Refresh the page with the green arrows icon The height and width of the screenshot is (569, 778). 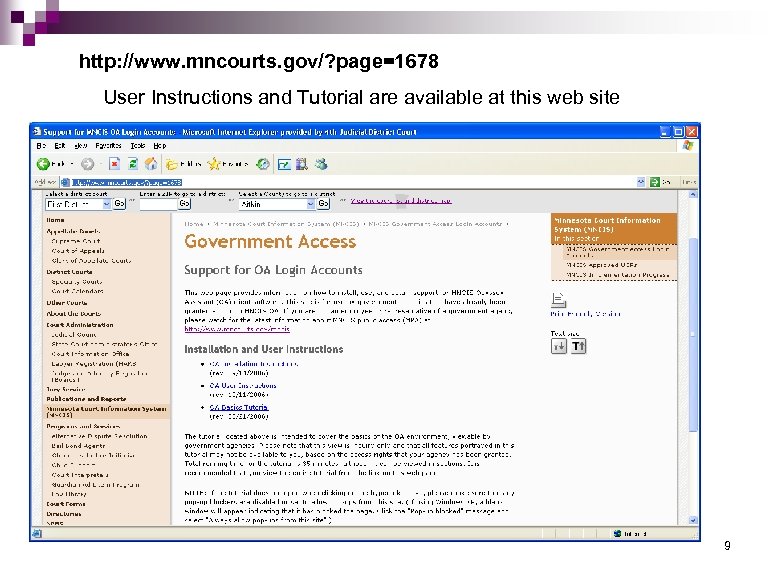pyautogui.click(x=132, y=164)
